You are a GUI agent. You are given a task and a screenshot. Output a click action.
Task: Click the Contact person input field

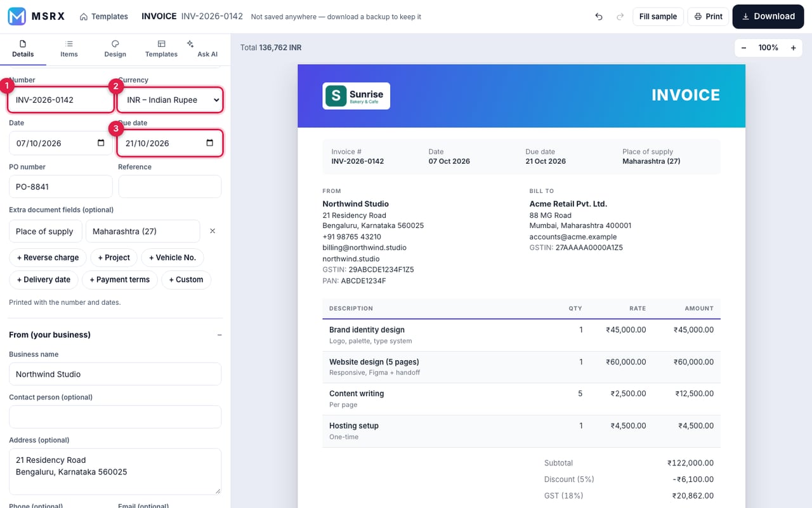[x=115, y=417]
